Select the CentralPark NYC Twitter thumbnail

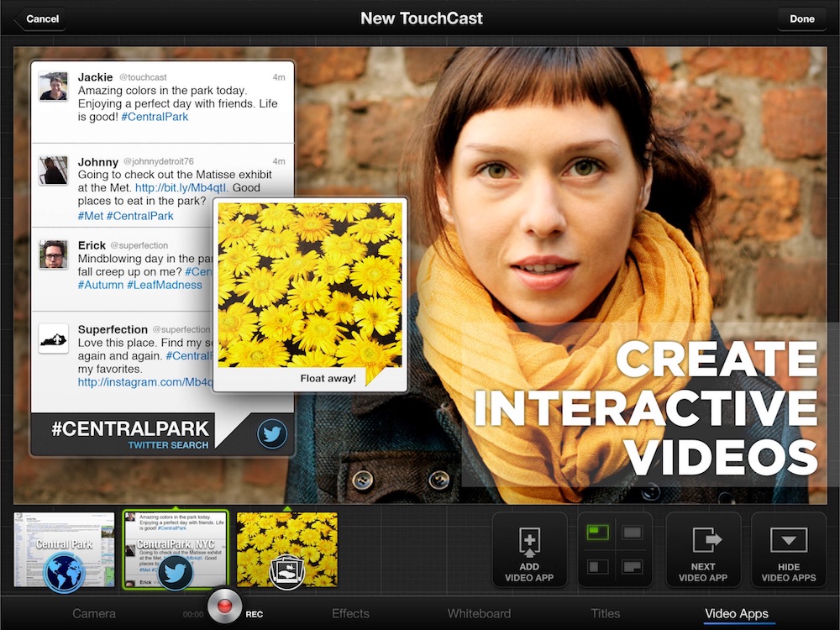pos(176,550)
